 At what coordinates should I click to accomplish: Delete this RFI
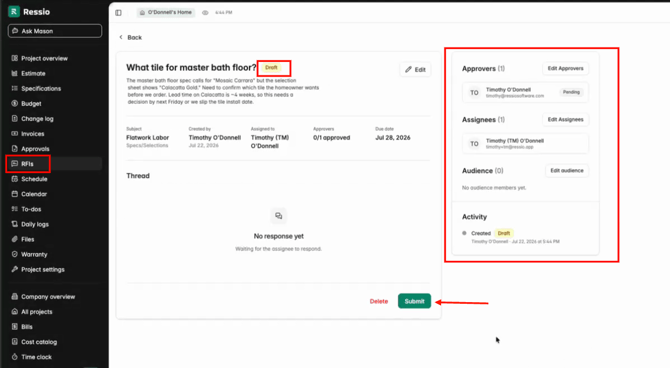tap(379, 301)
